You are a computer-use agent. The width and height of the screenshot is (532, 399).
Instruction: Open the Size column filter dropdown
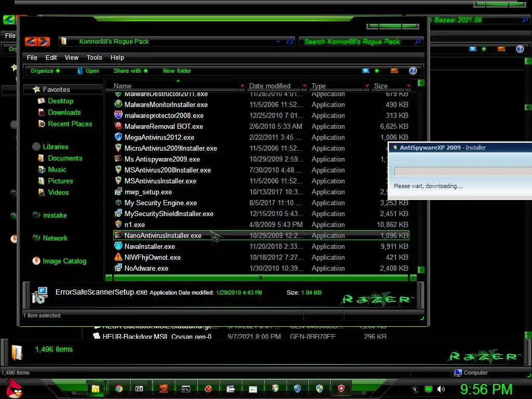(x=408, y=86)
